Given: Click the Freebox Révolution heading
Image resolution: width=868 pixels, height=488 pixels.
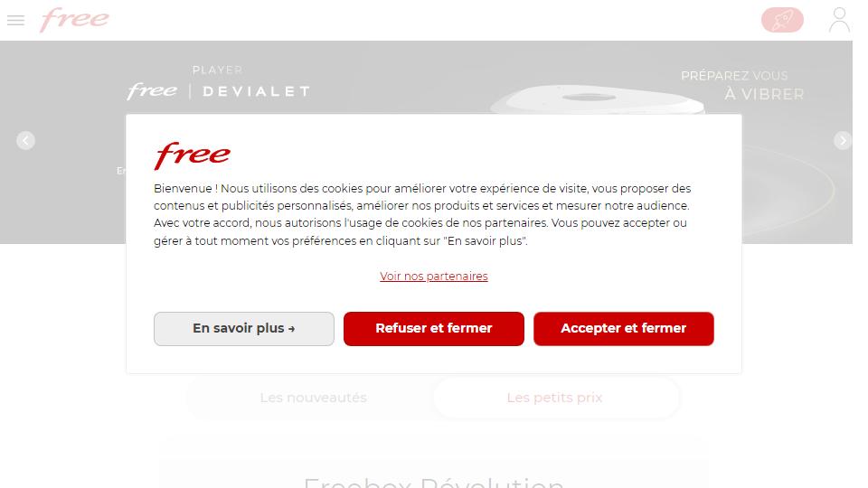Looking at the screenshot, I should coord(433,482).
